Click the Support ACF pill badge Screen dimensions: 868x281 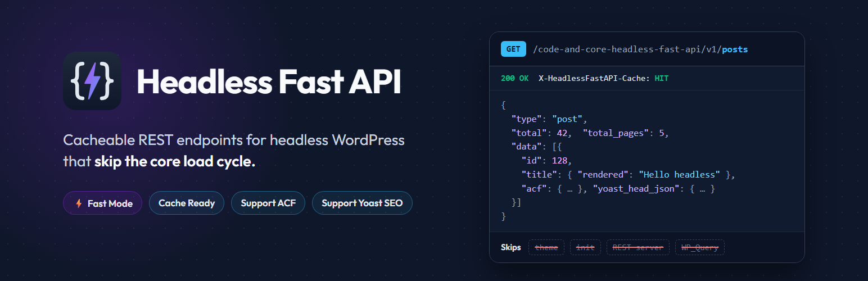(268, 203)
